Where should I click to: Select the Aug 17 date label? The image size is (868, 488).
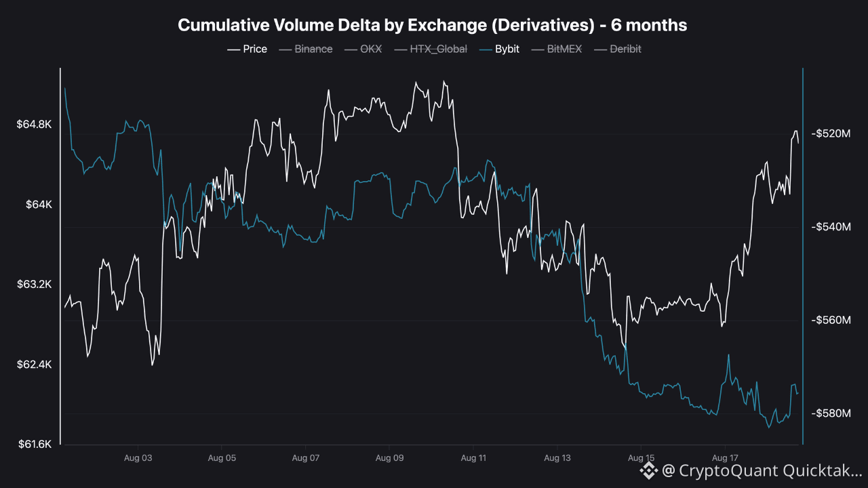[x=724, y=458]
